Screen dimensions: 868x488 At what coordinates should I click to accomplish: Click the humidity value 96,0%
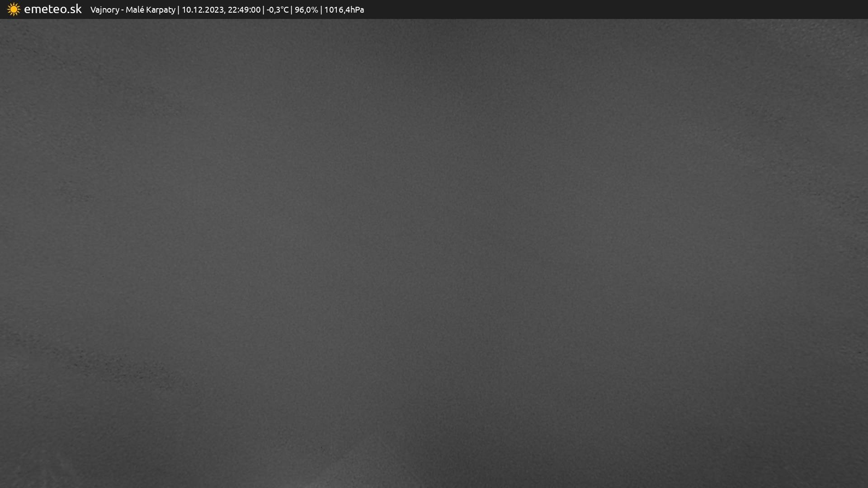pos(306,10)
